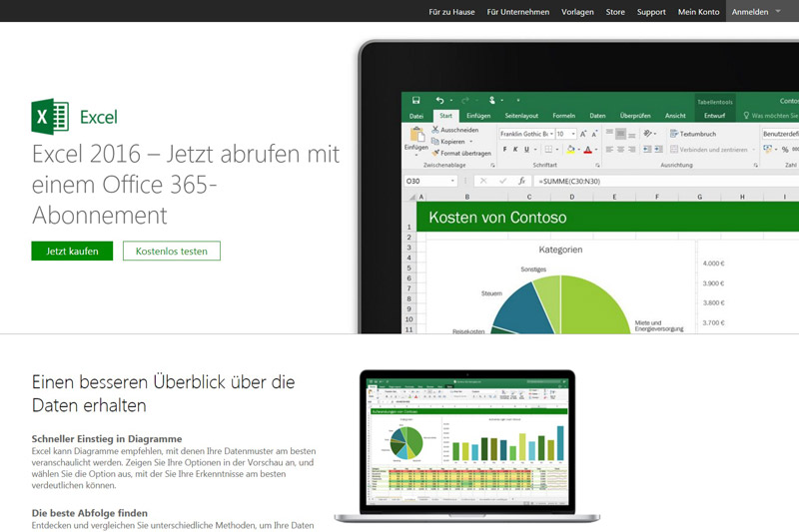The image size is (799, 532).
Task: Open the font size 10 dropdown
Action: coord(573,134)
